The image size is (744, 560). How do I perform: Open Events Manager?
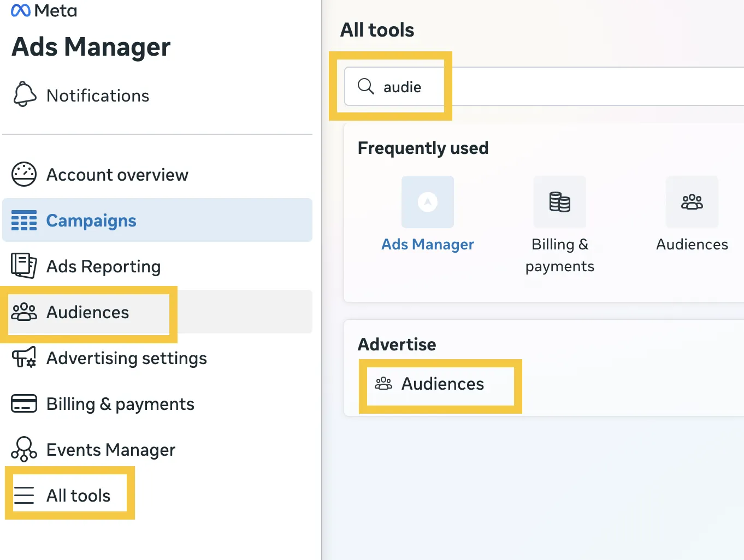[x=157, y=449]
